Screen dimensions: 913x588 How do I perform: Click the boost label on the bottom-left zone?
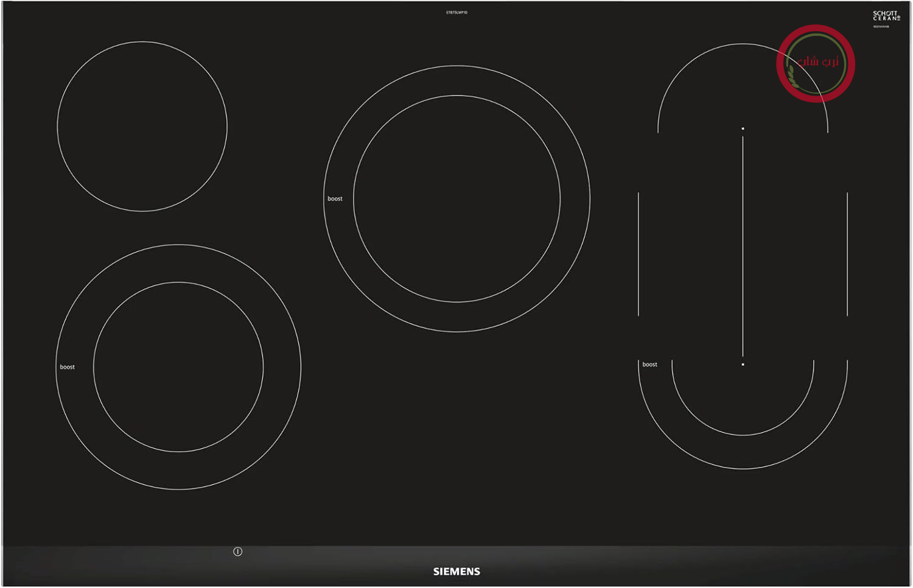click(67, 367)
